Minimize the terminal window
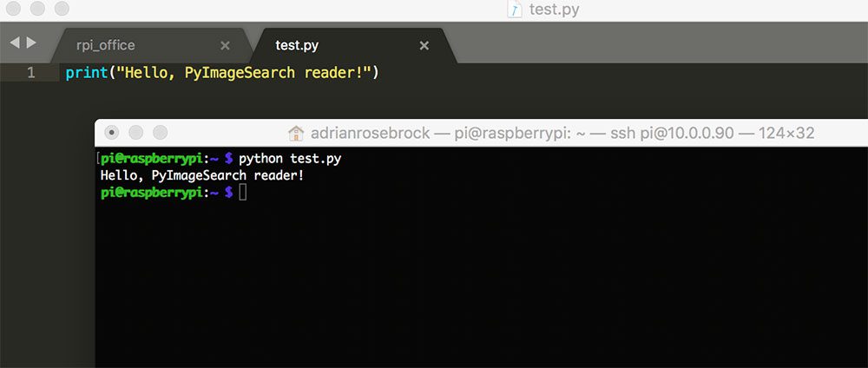 coord(135,133)
